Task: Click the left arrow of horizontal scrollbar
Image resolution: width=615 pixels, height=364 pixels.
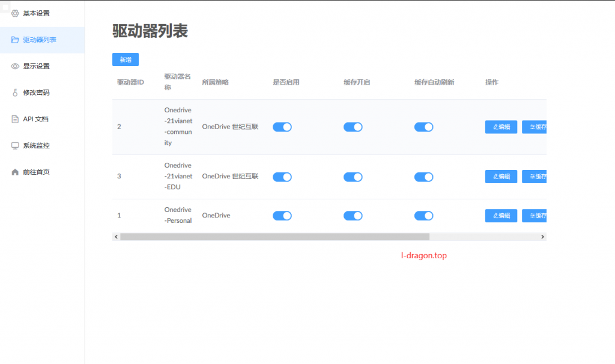Action: tap(116, 237)
